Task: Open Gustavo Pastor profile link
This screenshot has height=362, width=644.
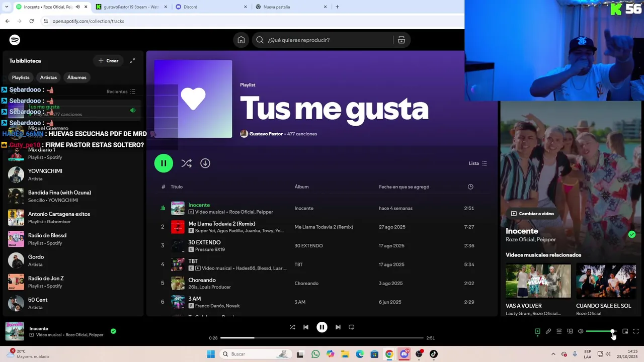Action: click(266, 134)
